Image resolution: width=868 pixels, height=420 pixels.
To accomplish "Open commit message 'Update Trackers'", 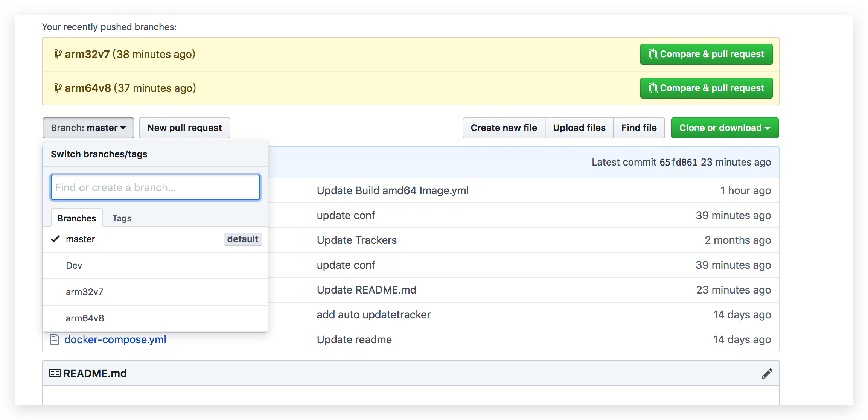I will (x=357, y=240).
